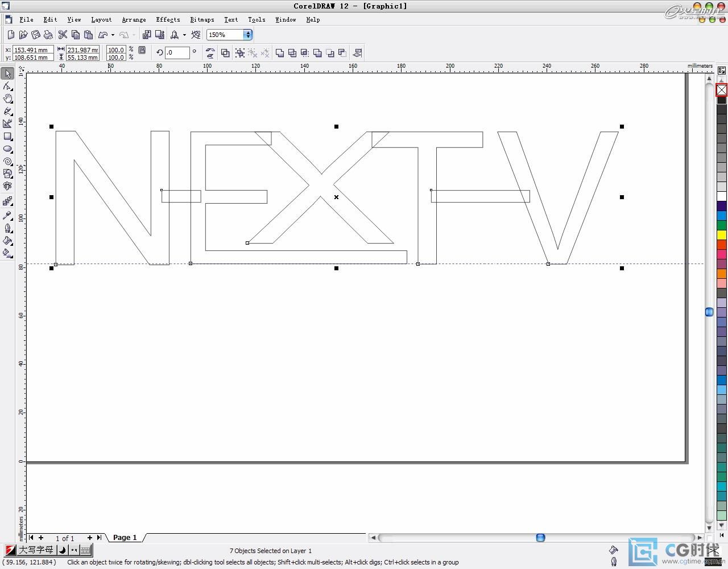Select the Interactive Fill tool
This screenshot has height=569, width=728.
point(8,253)
